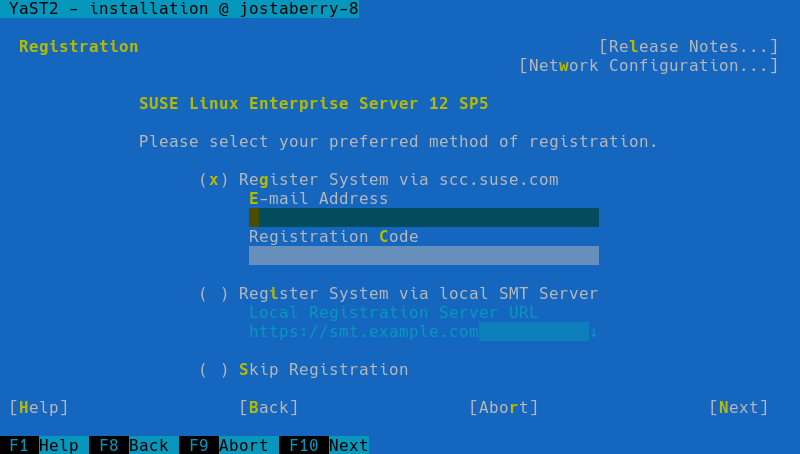The image size is (800, 454).
Task: Click F1 Help in the function key bar
Action: pos(40,446)
